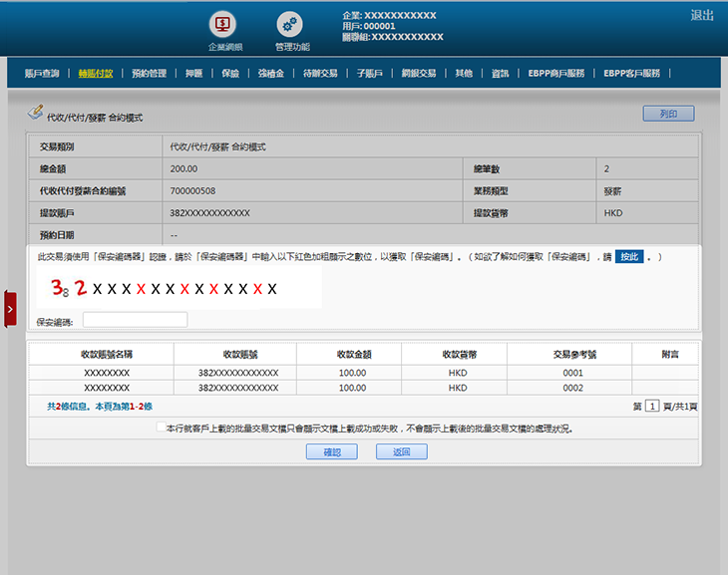
Task: Click the 列印 print button
Action: pos(668,114)
